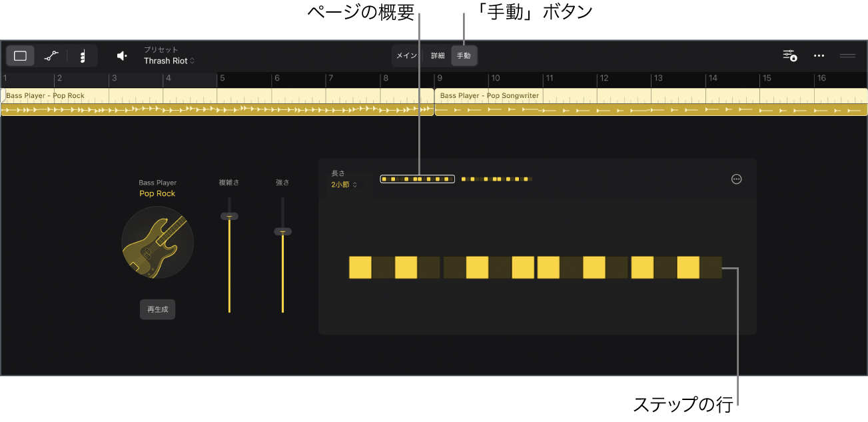Click the 複雑さ slider handle

tap(229, 216)
